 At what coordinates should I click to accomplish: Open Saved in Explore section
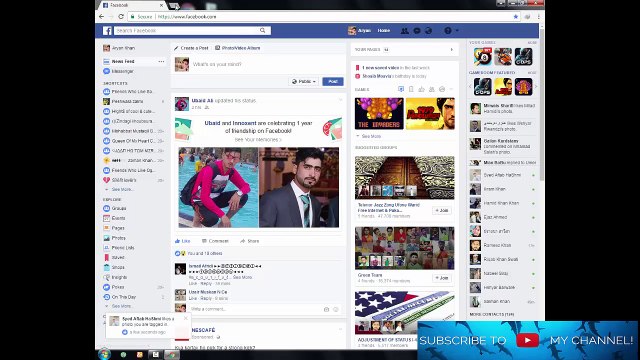click(x=118, y=257)
